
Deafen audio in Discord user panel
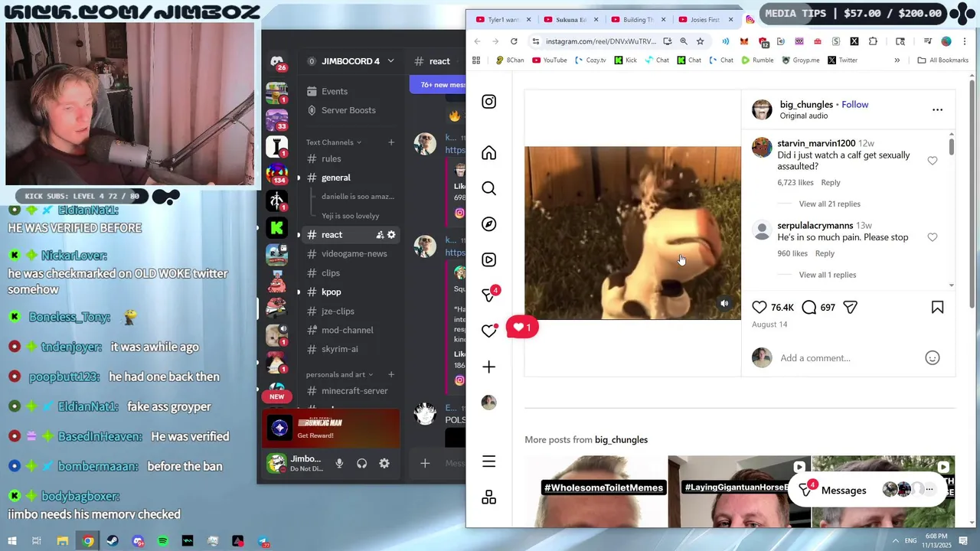tap(361, 463)
